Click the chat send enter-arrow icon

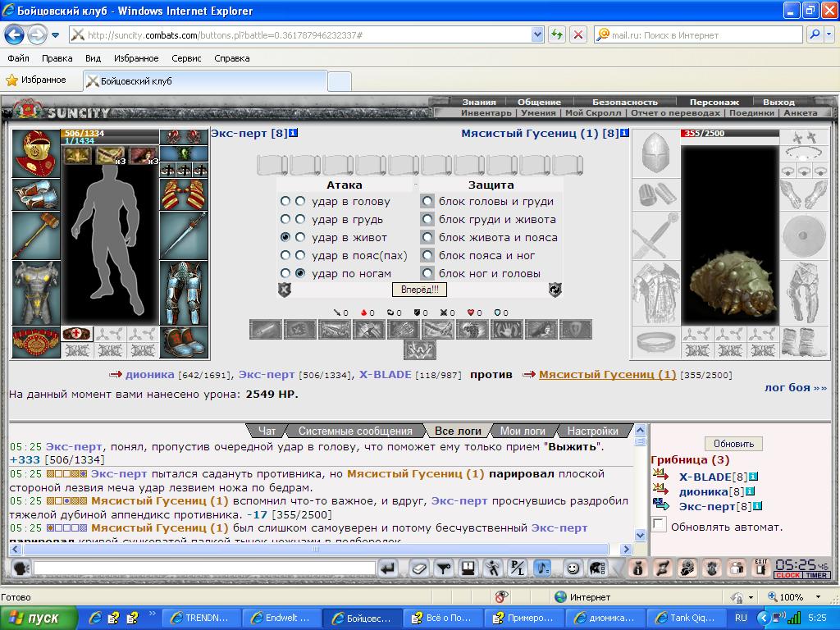(x=387, y=568)
